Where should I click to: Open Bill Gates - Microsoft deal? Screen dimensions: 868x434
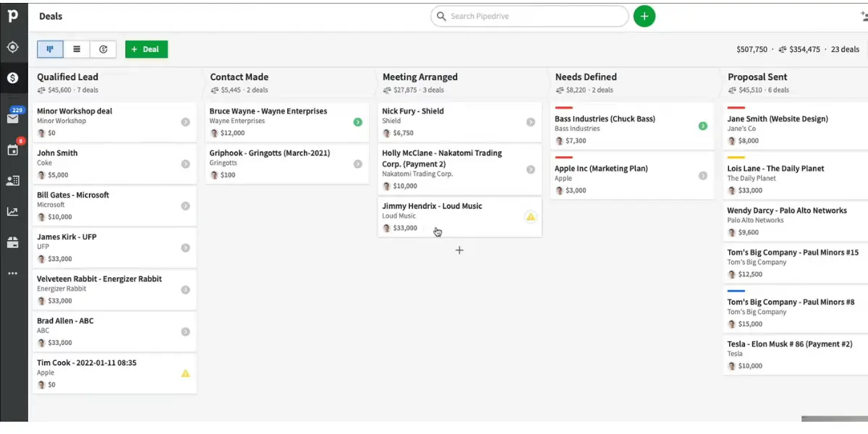pyautogui.click(x=73, y=195)
